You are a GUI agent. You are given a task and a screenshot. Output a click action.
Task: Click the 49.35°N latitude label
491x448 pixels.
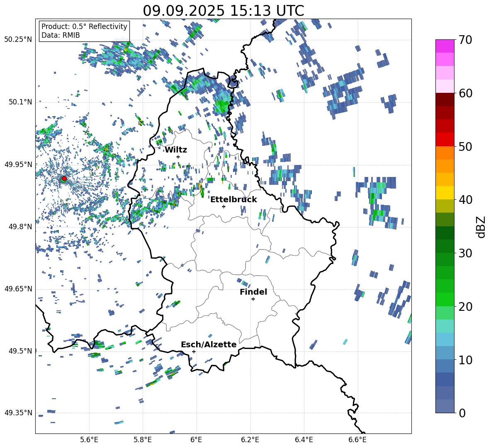pos(18,413)
